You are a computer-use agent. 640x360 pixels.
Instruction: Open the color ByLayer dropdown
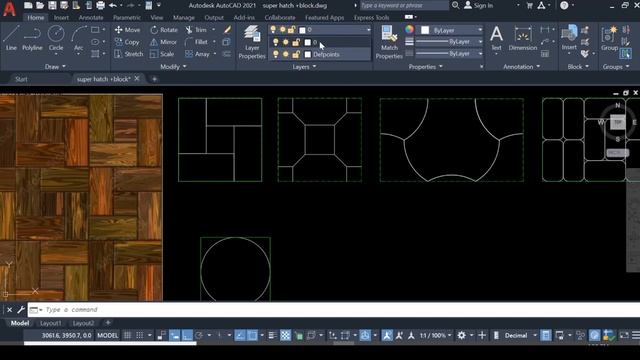tap(451, 30)
